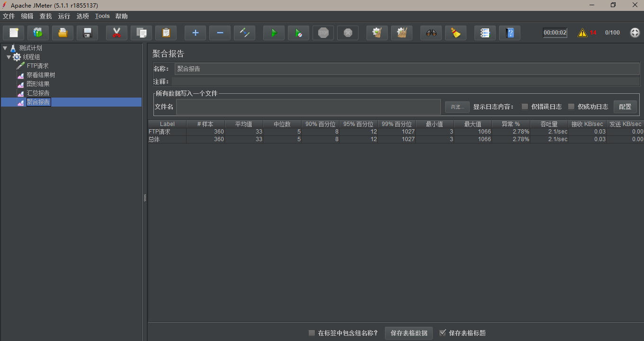Click the 平均值 column header
Screen dimensions: 644x341
[x=244, y=124]
